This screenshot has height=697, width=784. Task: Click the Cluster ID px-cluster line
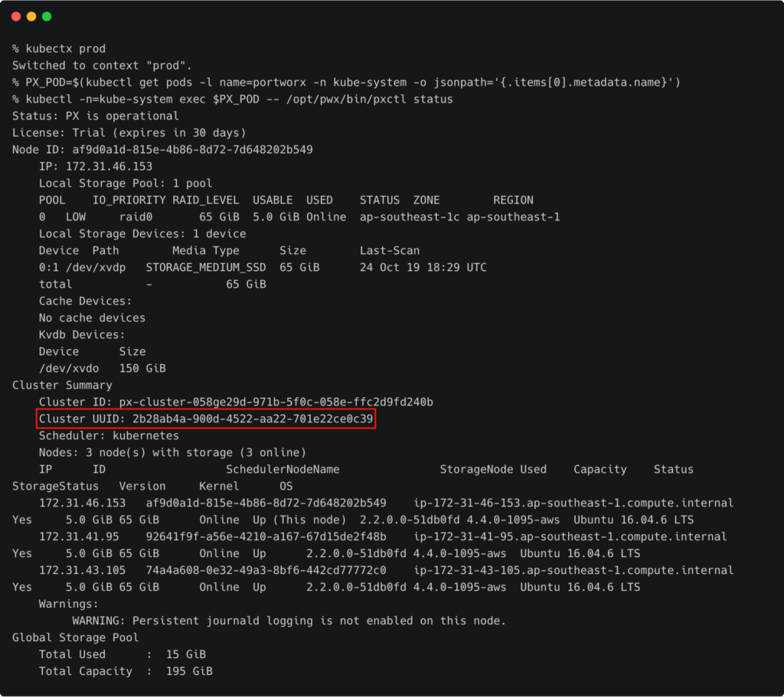point(236,402)
